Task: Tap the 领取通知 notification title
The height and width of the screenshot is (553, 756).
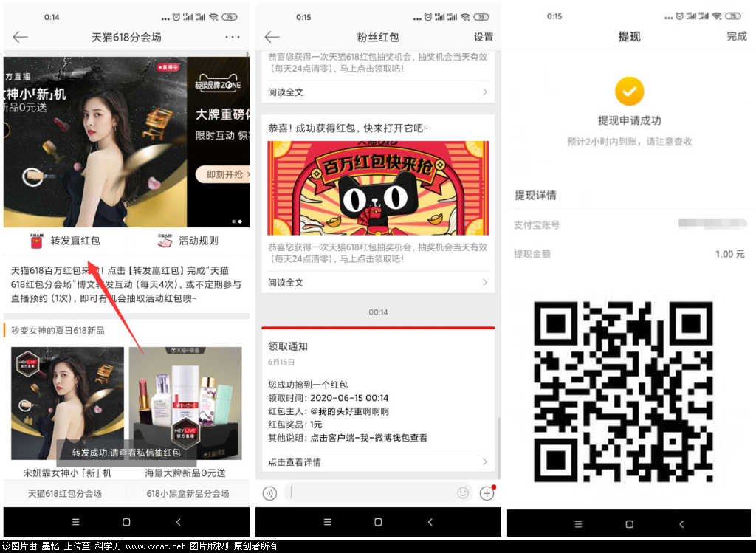Action: 288,346
